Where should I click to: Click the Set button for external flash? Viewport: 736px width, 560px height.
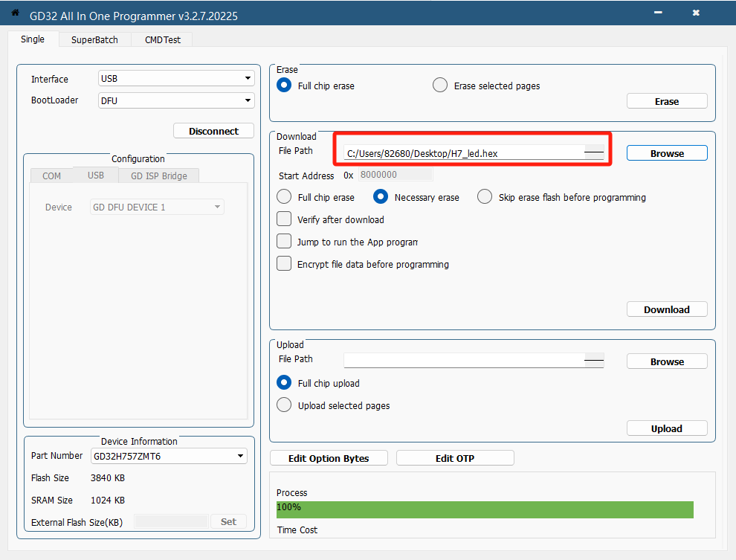click(228, 521)
